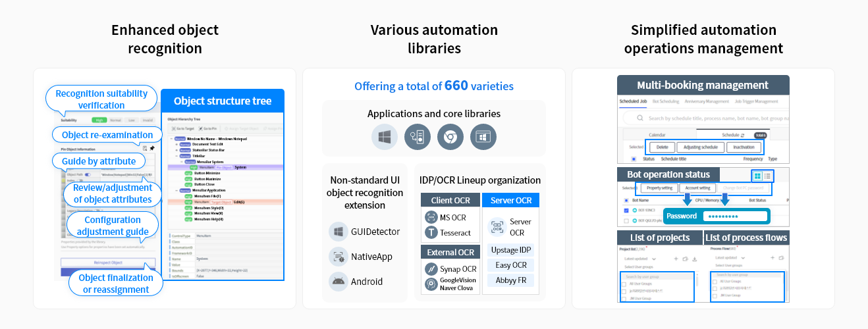
Task: Select the Tesseract OCR icon
Action: (x=431, y=232)
